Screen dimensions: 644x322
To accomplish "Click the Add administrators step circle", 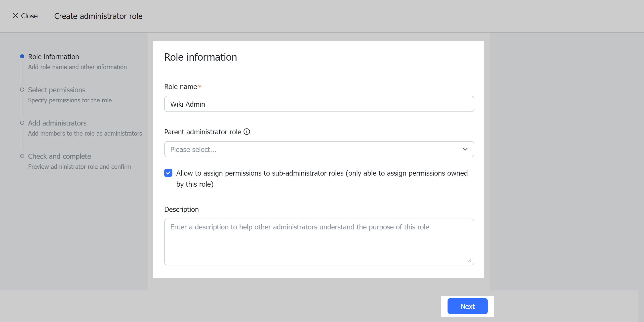I will pos(22,123).
